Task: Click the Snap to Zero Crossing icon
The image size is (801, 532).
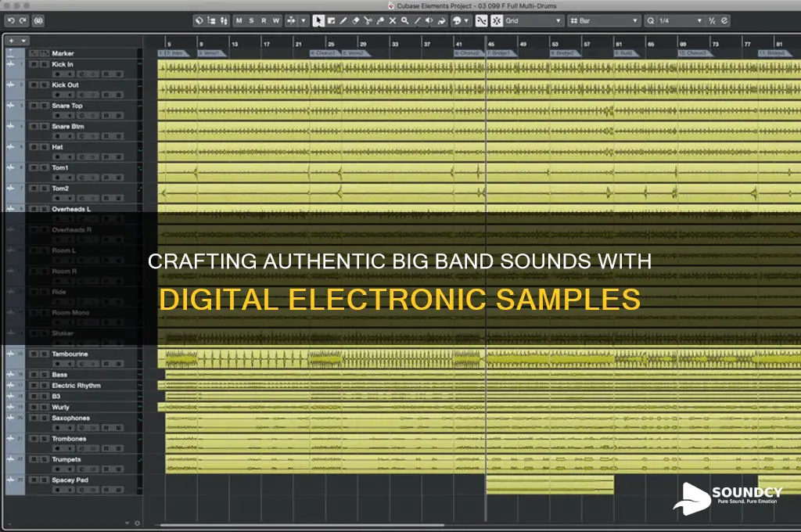Action: [481, 20]
